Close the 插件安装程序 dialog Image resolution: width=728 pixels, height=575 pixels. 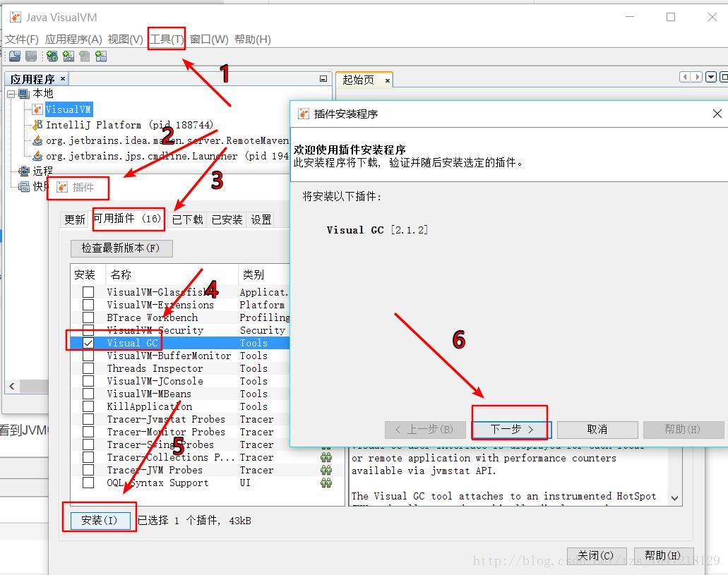tap(717, 114)
